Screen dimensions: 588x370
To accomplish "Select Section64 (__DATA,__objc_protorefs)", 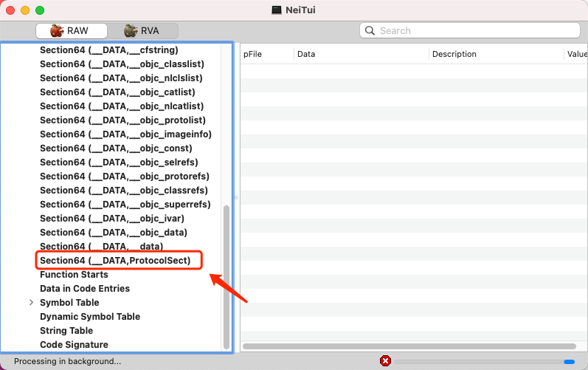I will tap(125, 177).
